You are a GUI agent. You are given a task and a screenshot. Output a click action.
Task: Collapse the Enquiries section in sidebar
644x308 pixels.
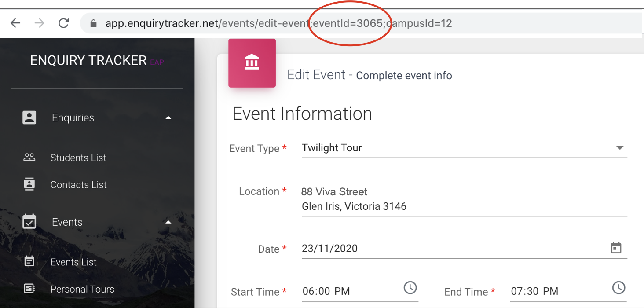pyautogui.click(x=168, y=117)
